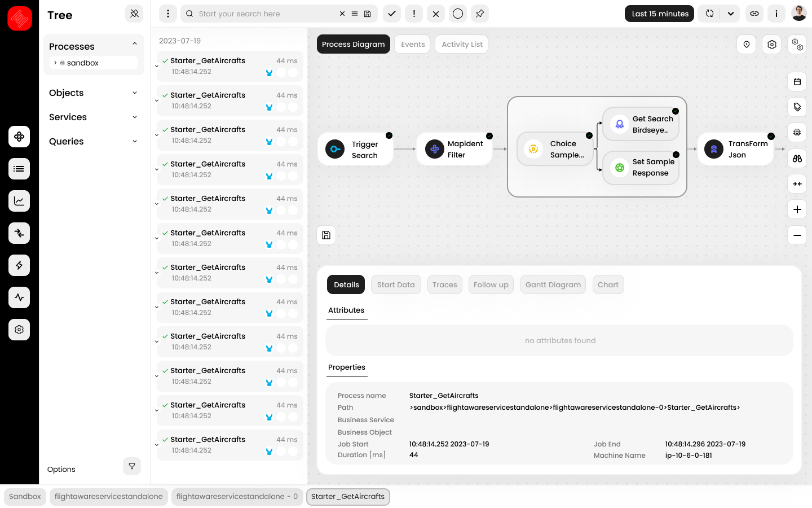
Task: Open the refresh interval dropdown arrow
Action: pos(730,14)
